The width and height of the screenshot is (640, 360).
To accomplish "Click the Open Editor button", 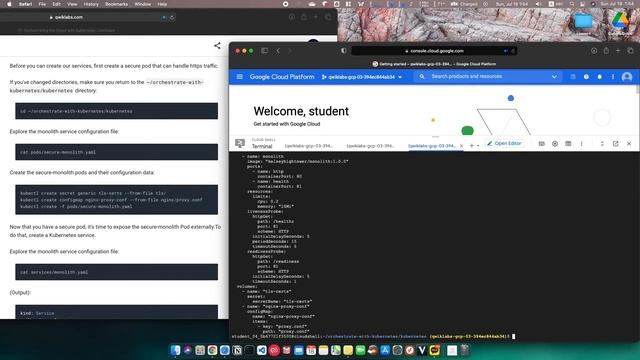I will pyautogui.click(x=504, y=143).
